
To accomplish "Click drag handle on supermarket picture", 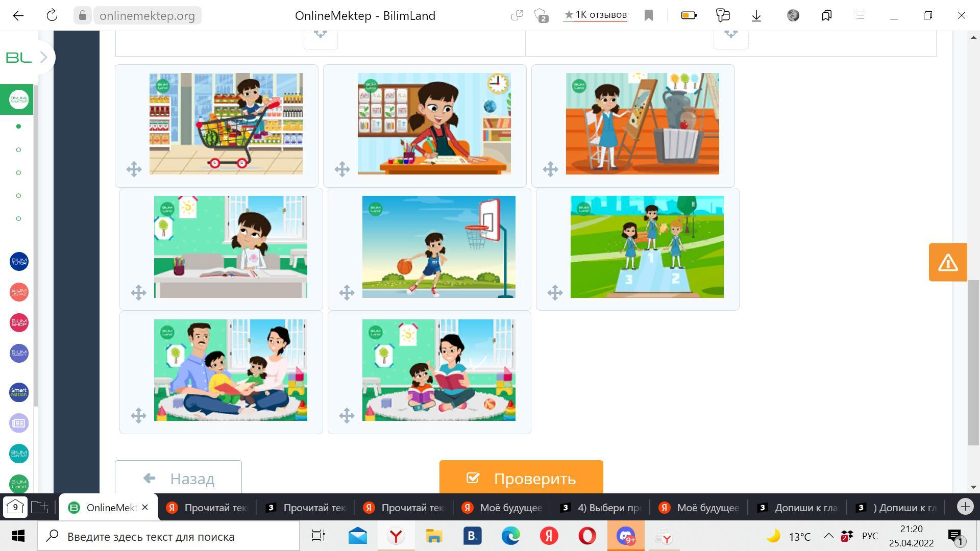I will 134,169.
